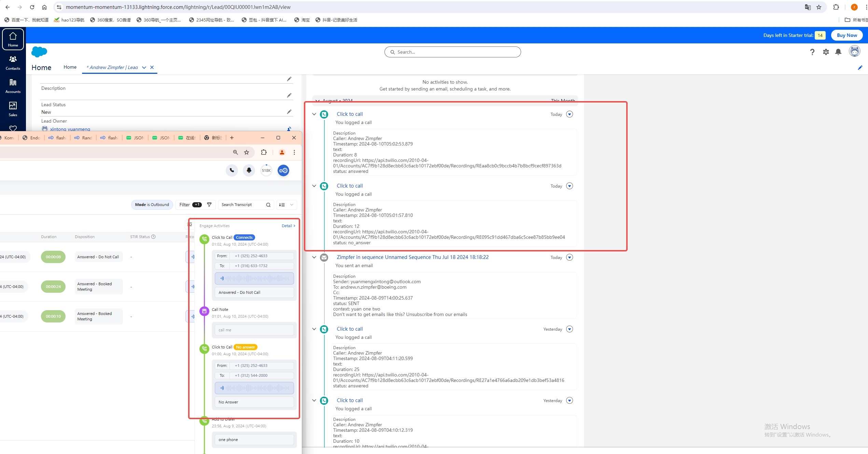The width and height of the screenshot is (868, 454).
Task: Open Contacts in the left sidebar
Action: pos(13,63)
